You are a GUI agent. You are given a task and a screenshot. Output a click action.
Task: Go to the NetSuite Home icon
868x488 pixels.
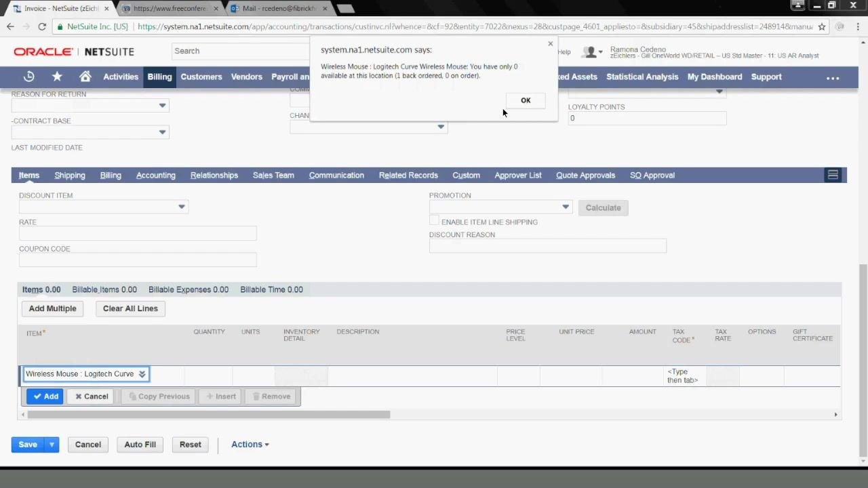point(85,77)
